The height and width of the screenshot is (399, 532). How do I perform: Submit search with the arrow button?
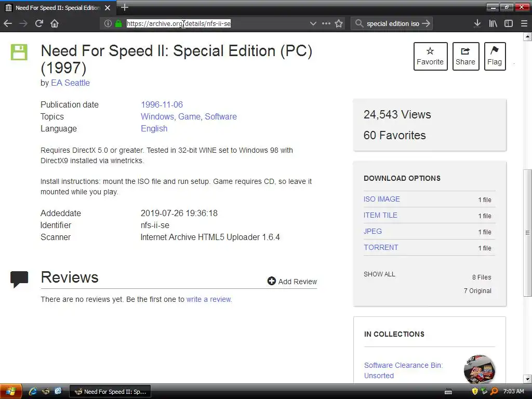tap(426, 23)
